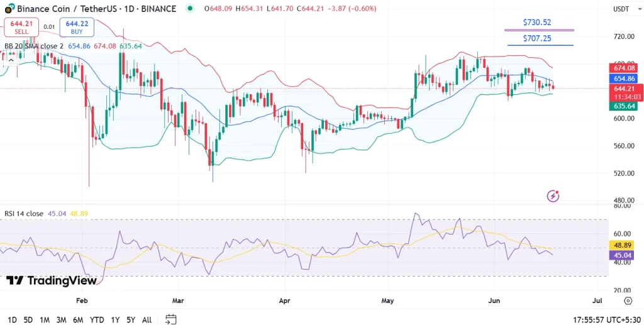Click the red 674.08 value in BB legend
This screenshot has width=644, height=325.
tap(105, 46)
